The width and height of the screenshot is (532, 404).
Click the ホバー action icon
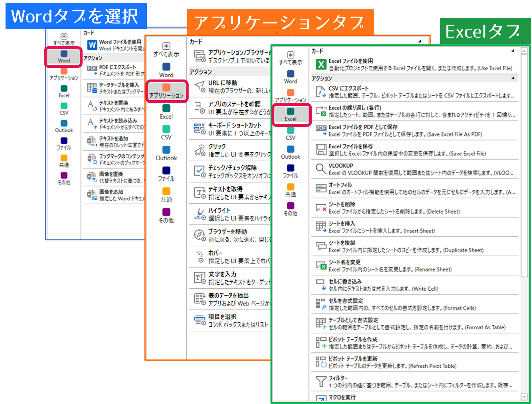tap(200, 257)
